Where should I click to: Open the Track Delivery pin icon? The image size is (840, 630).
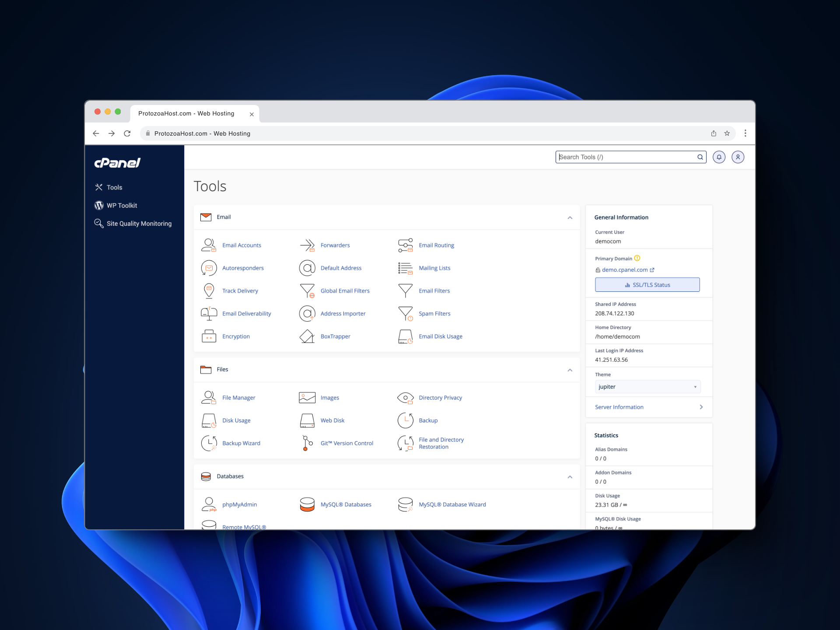click(x=209, y=290)
